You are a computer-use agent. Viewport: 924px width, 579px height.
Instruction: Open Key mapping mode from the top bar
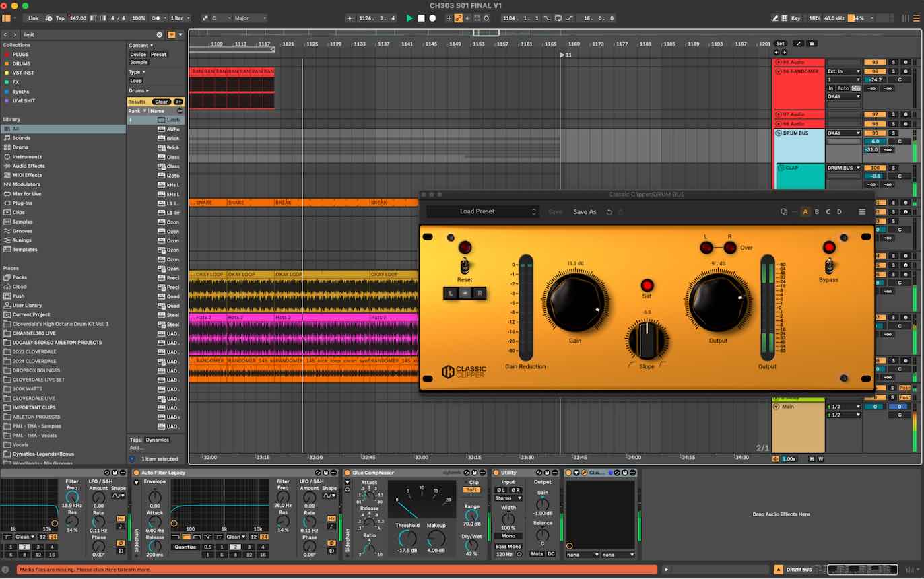[x=795, y=18]
